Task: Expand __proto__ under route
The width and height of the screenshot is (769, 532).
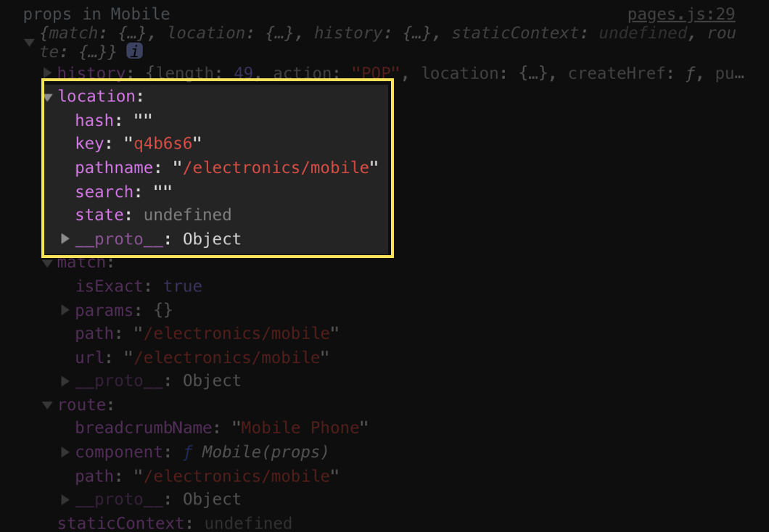Action: [x=65, y=499]
